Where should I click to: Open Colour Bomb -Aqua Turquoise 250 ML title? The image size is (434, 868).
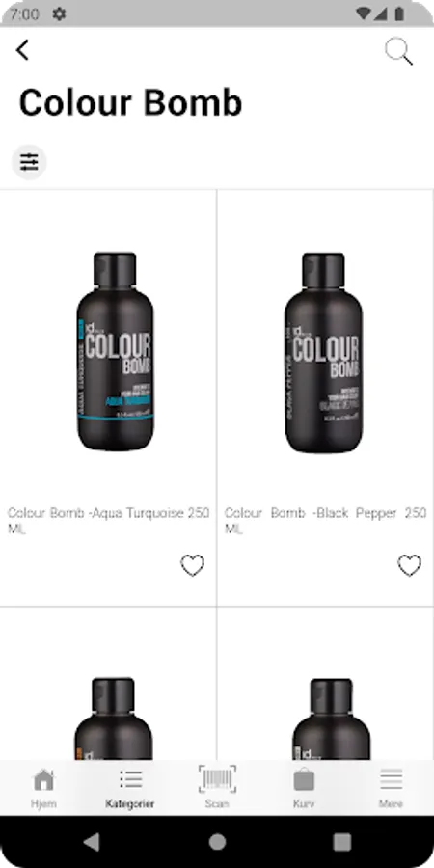coord(108,521)
